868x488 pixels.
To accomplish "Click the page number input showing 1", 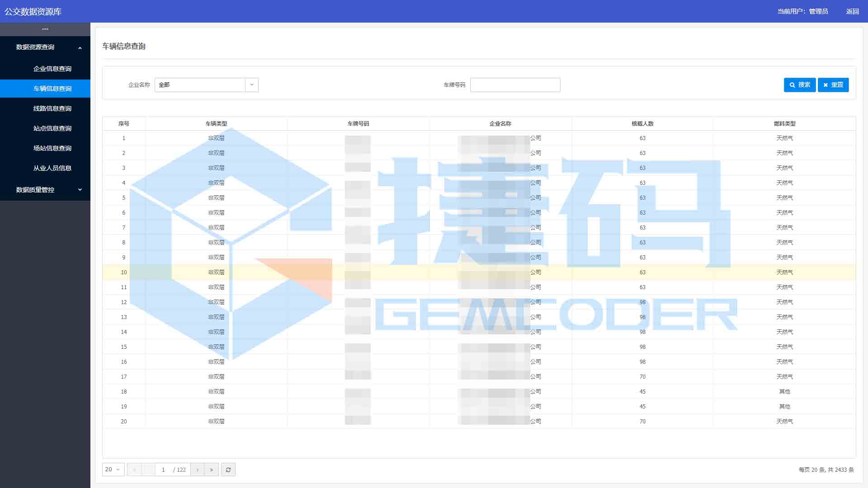I will tap(163, 469).
